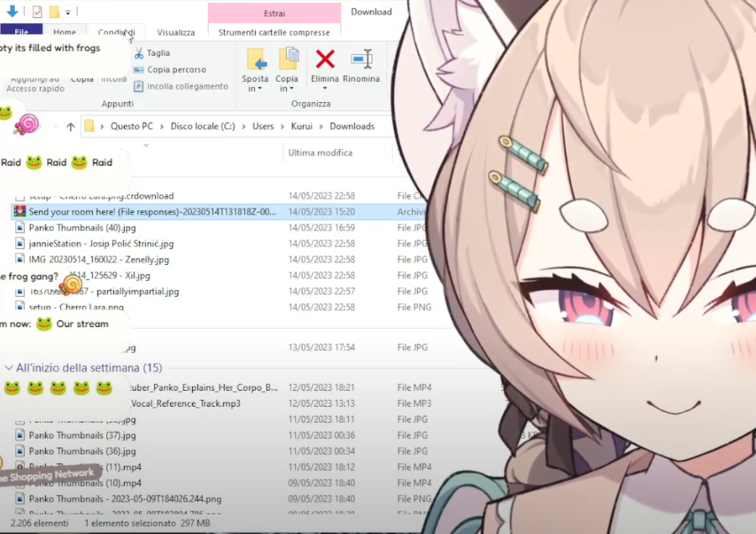Expand the chevron between Users and Kurui

[x=282, y=127]
